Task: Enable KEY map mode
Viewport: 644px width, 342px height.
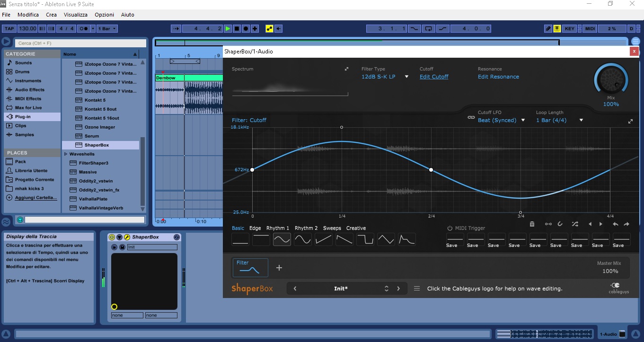Action: pos(570,29)
